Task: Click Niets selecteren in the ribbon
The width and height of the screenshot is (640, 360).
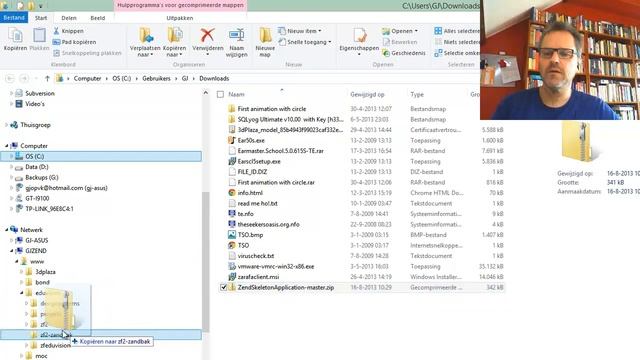Action: (x=457, y=42)
